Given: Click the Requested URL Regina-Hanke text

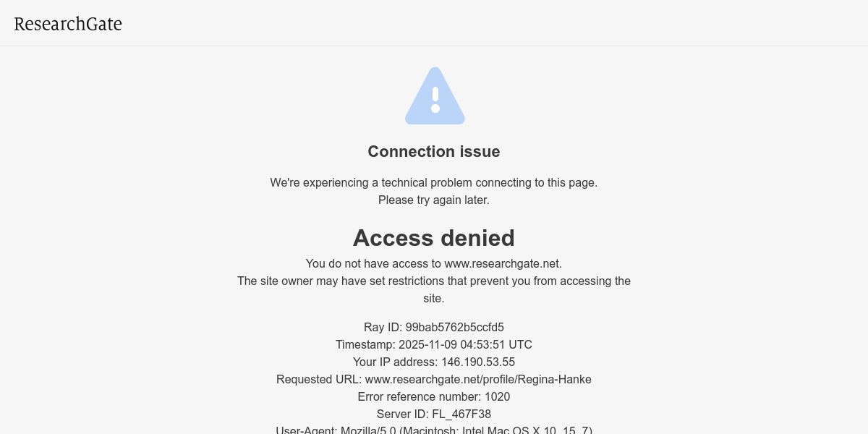Looking at the screenshot, I should coord(434,379).
